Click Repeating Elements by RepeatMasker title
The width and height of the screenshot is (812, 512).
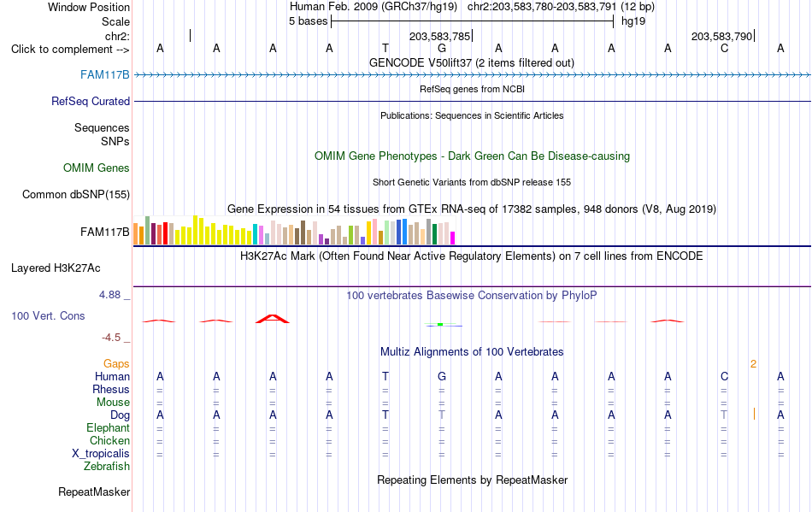(x=472, y=480)
